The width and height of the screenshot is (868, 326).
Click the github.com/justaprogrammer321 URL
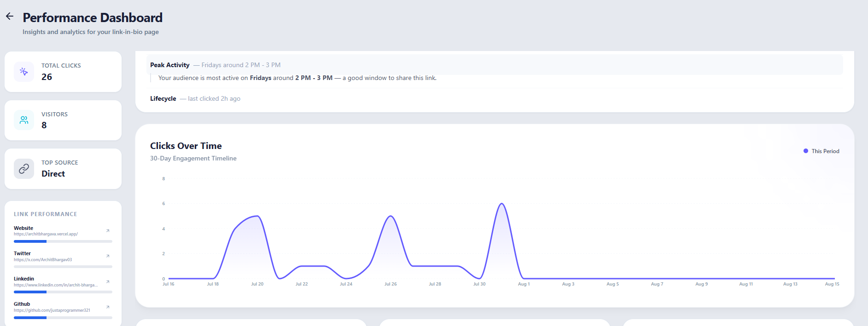pyautogui.click(x=52, y=310)
